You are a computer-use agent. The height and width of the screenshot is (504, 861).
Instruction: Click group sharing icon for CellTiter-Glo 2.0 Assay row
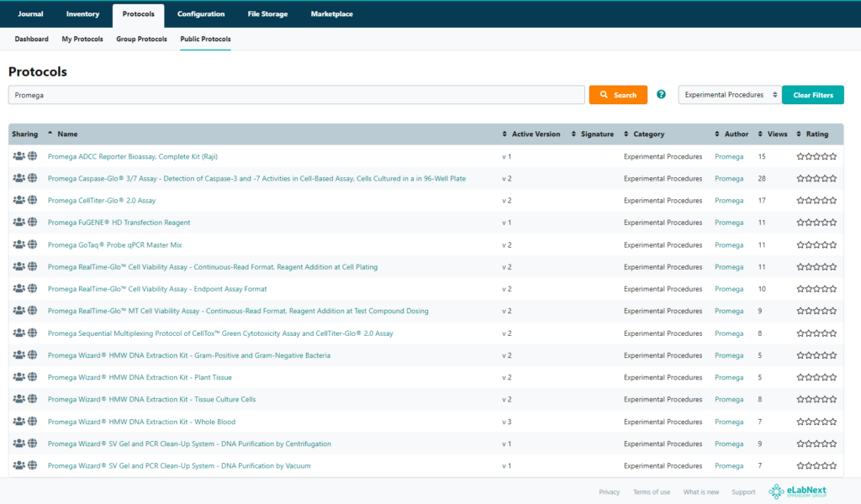[x=18, y=200]
